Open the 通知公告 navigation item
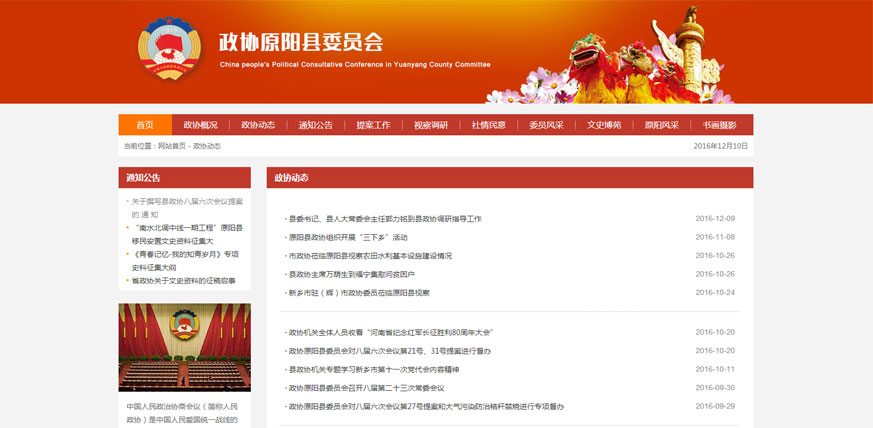 click(x=315, y=125)
